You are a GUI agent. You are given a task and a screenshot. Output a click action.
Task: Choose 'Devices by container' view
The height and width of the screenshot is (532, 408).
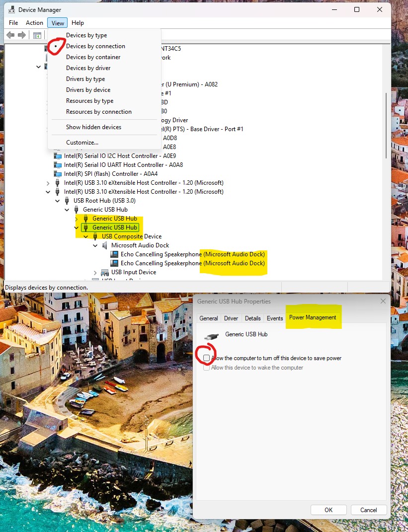click(x=104, y=57)
